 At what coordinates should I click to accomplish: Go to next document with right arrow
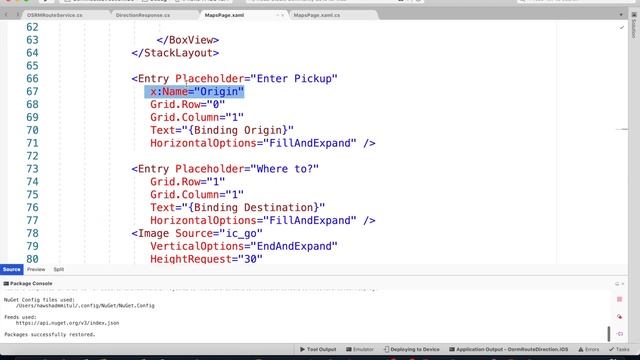(x=17, y=15)
